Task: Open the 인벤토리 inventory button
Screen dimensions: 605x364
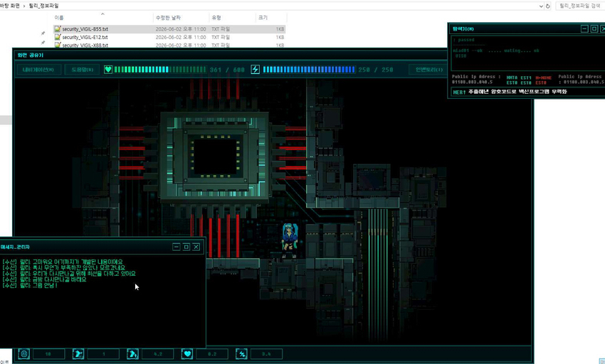Action: tap(428, 70)
